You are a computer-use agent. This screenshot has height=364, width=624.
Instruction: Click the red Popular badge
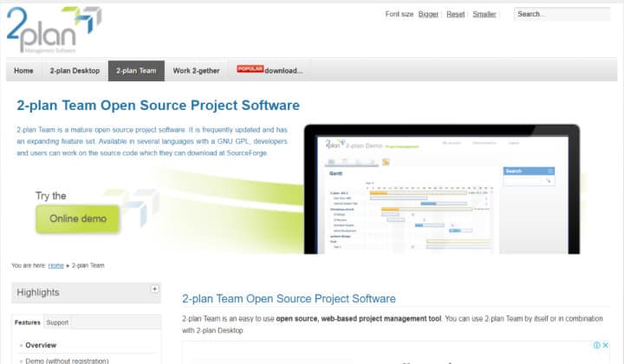[x=250, y=68]
